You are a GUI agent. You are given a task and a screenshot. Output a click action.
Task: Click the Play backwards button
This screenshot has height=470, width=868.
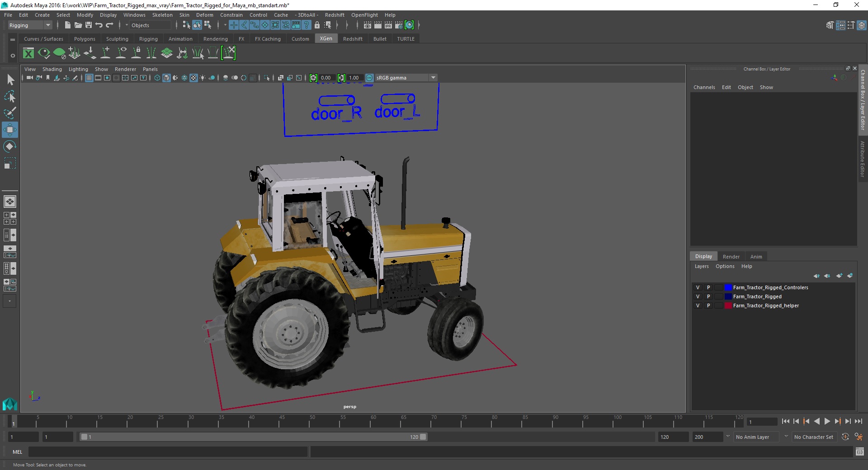pos(816,421)
